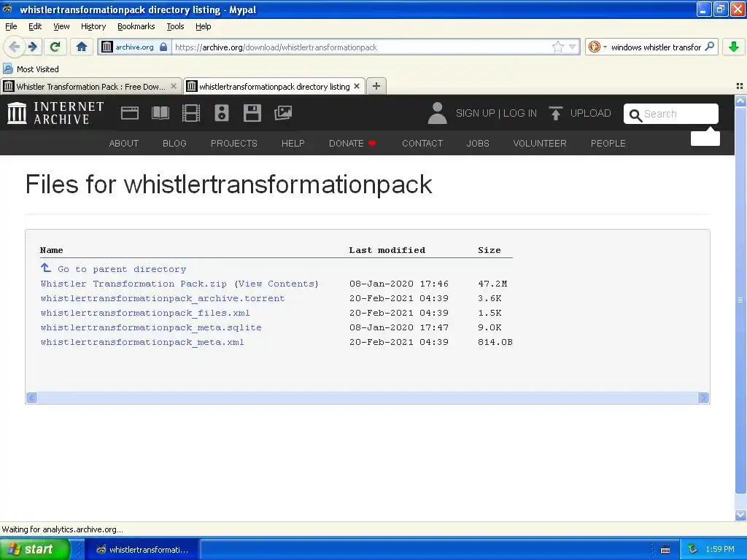
Task: Open the History menu
Action: [93, 26]
